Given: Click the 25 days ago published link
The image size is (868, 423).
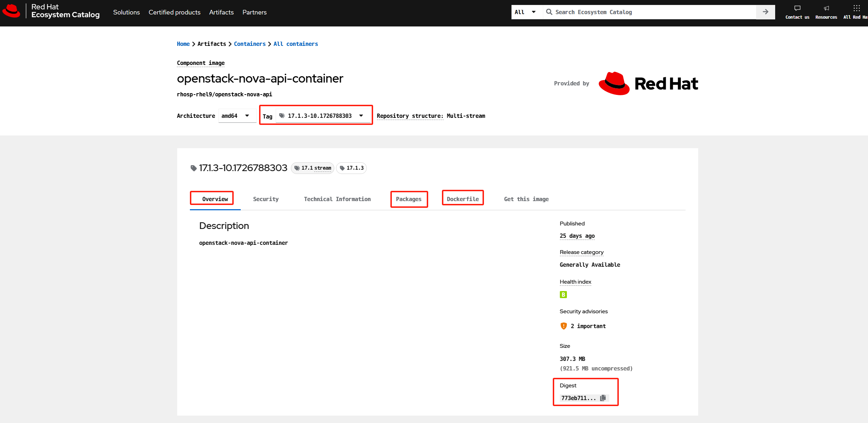Looking at the screenshot, I should [x=577, y=236].
